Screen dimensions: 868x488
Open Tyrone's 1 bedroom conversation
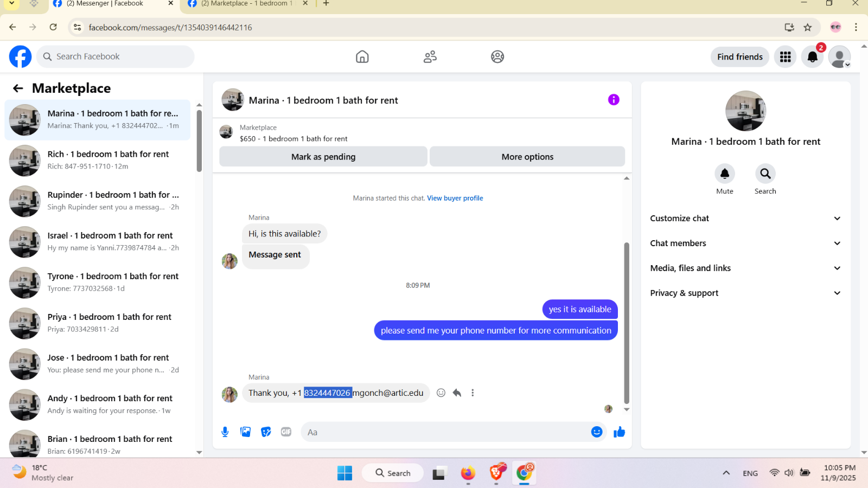tap(98, 282)
